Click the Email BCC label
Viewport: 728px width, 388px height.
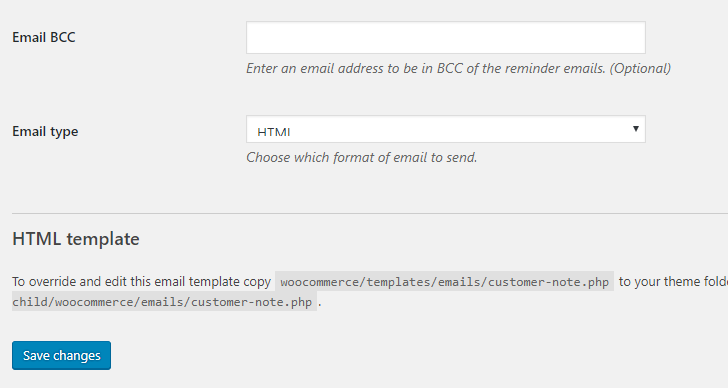44,37
